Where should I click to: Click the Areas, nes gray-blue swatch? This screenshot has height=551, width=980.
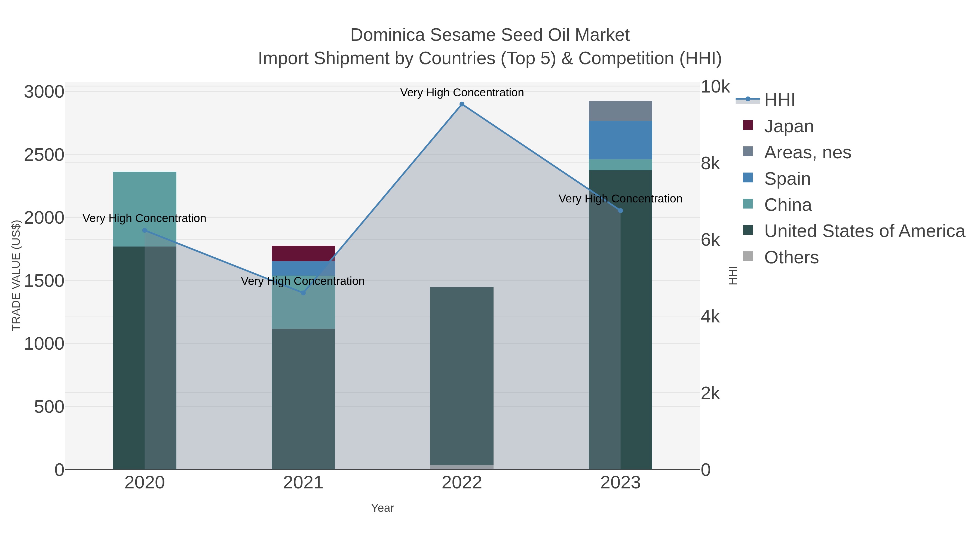point(748,151)
